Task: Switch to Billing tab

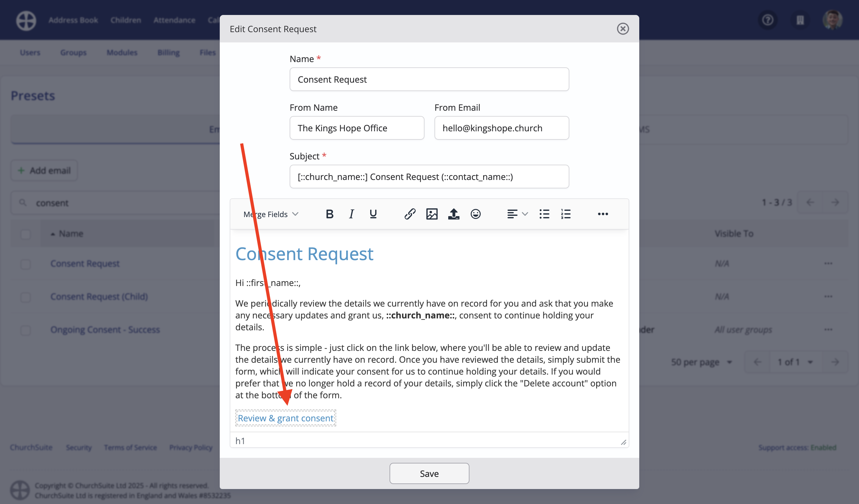Action: tap(168, 52)
